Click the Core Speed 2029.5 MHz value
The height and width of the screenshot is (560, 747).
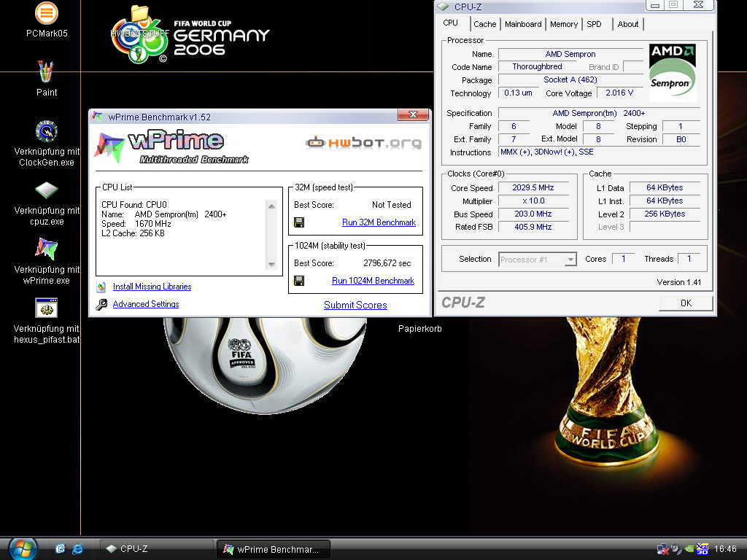[x=533, y=188]
